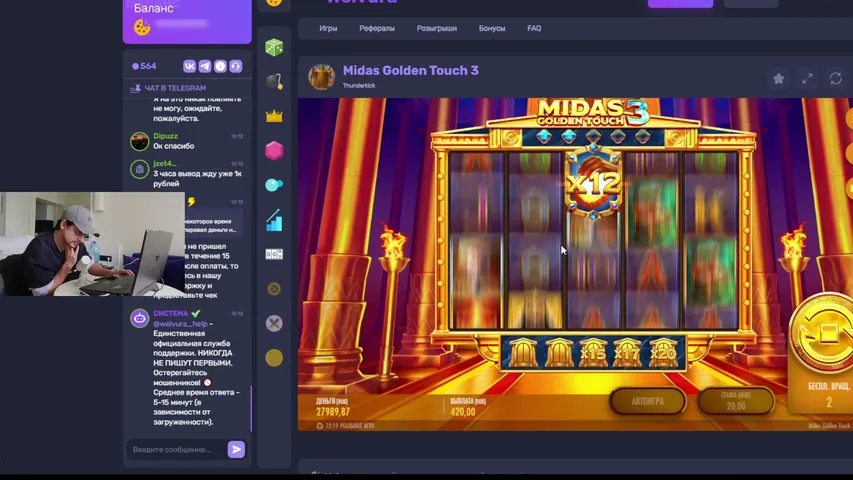Open the grey crossed circle game icon
This screenshot has height=480, width=853.
[x=274, y=323]
